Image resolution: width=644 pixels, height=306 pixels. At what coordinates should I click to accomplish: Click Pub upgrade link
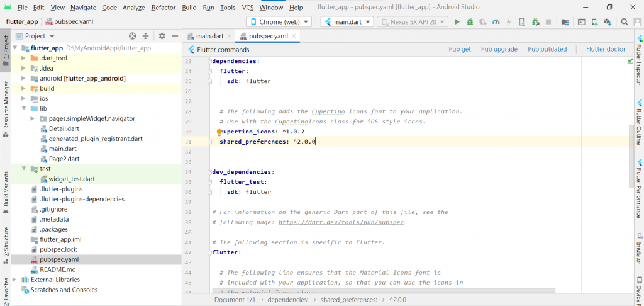pyautogui.click(x=499, y=49)
